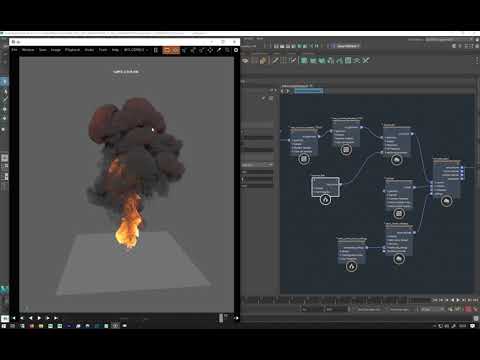Viewport: 480px width, 360px height.
Task: Toggle the second orange-highlighted viewer toolbar button
Action: (176, 50)
